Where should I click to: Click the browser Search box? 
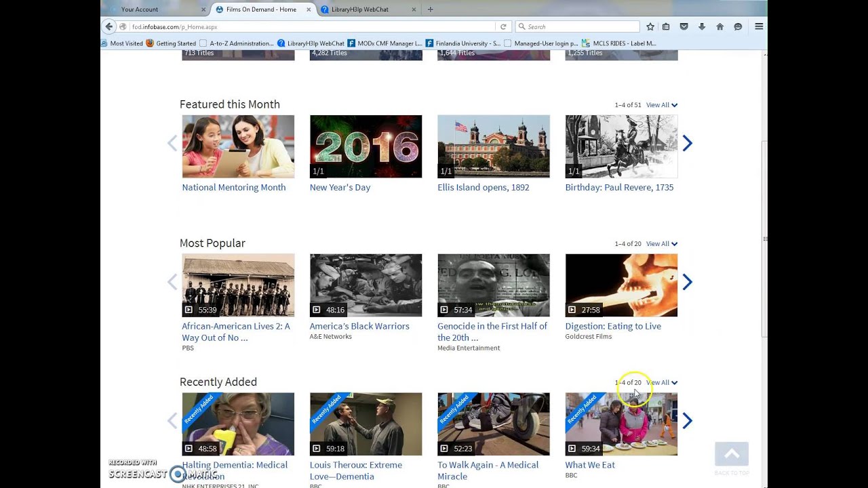click(577, 27)
